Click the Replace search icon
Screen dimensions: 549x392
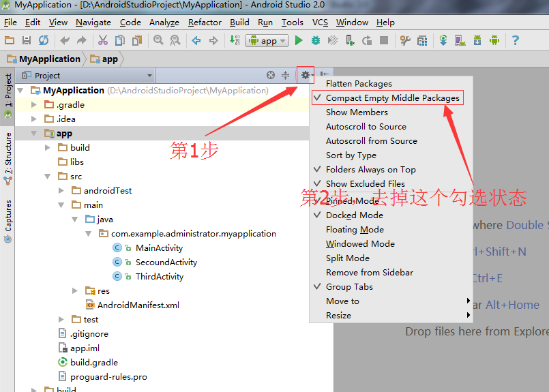coord(175,41)
